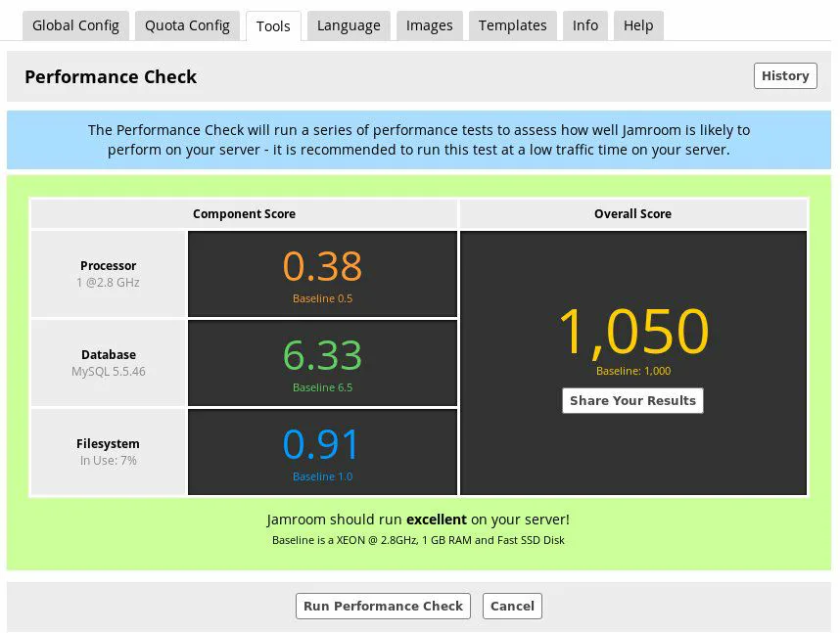Open the Help tab

point(638,25)
